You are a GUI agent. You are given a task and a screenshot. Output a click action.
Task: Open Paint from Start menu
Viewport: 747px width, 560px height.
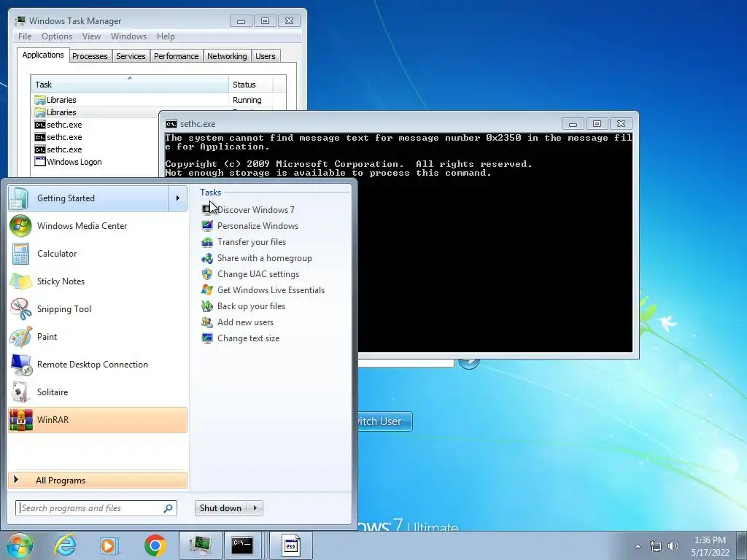click(x=98, y=337)
